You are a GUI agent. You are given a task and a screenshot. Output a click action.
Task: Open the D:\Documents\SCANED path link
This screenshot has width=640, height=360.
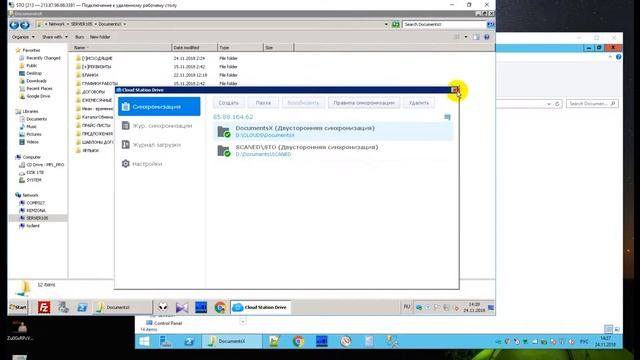click(263, 154)
